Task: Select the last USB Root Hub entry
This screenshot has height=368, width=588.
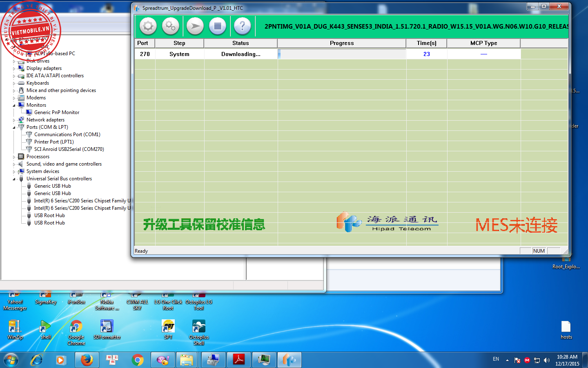Action: tap(49, 223)
